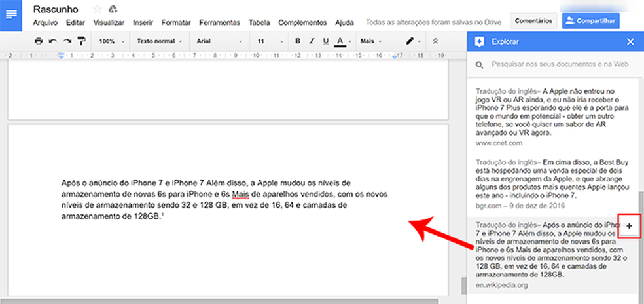Open the Inserir menu
The height and width of the screenshot is (304, 644).
(x=143, y=23)
